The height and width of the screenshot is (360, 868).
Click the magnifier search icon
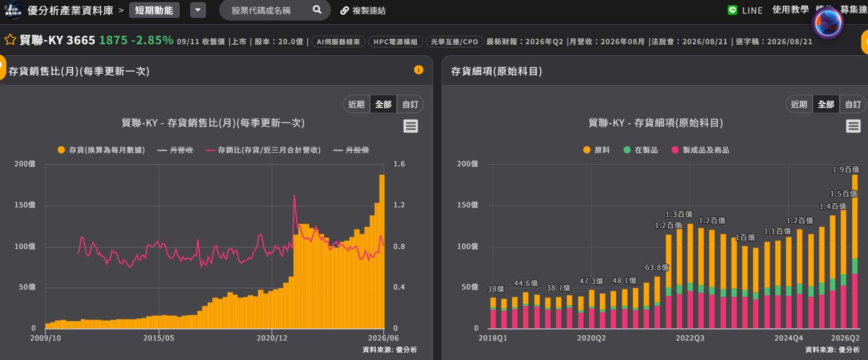pos(317,10)
